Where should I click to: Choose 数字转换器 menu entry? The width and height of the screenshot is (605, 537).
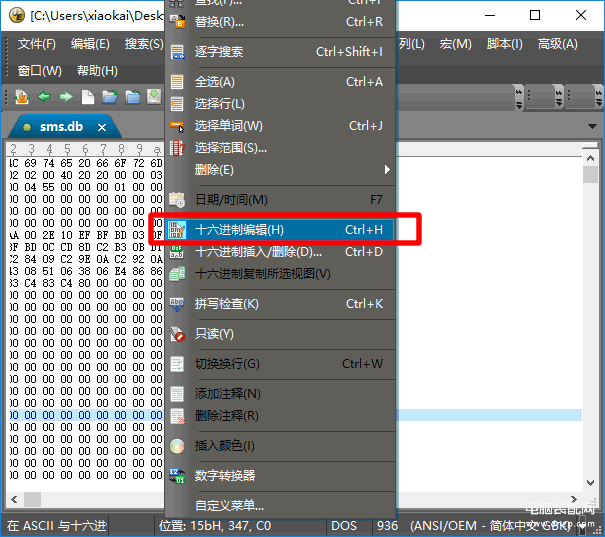(x=281, y=476)
